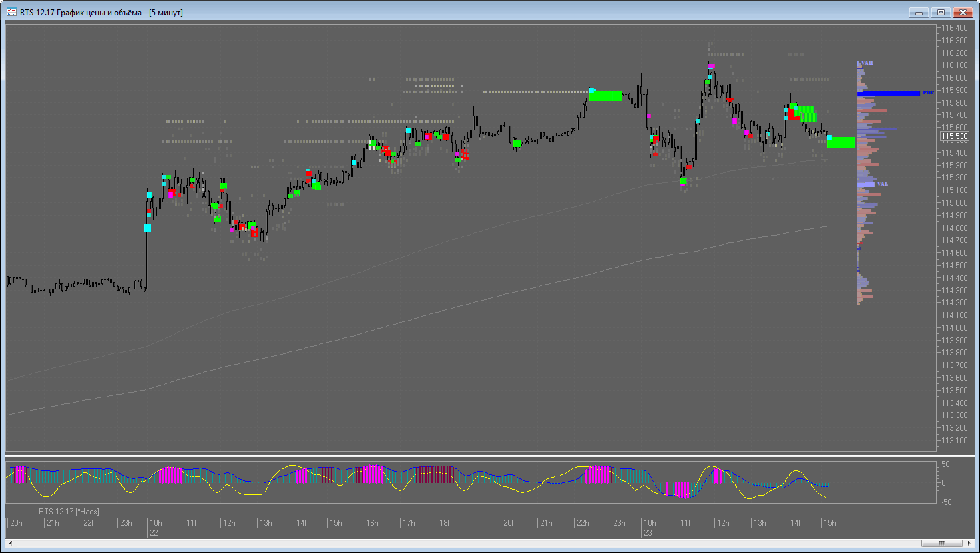Open the window system menu icon in the title bar

pos(12,12)
